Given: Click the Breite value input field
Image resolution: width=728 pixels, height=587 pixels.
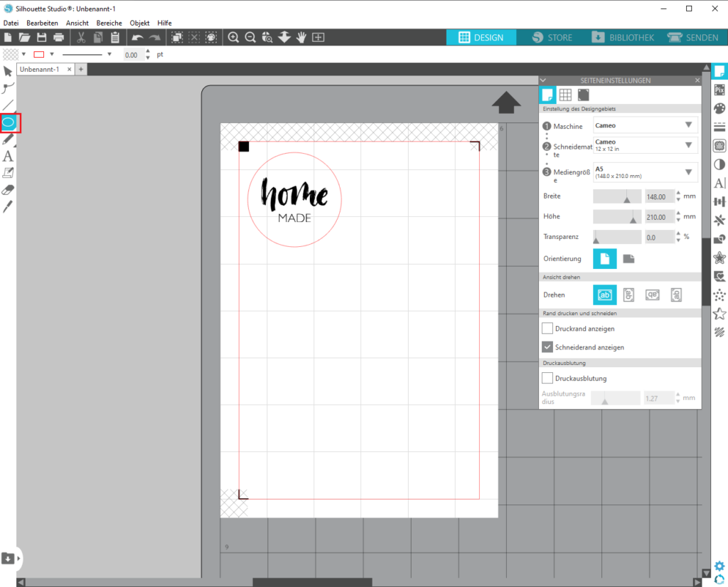Looking at the screenshot, I should pyautogui.click(x=658, y=197).
